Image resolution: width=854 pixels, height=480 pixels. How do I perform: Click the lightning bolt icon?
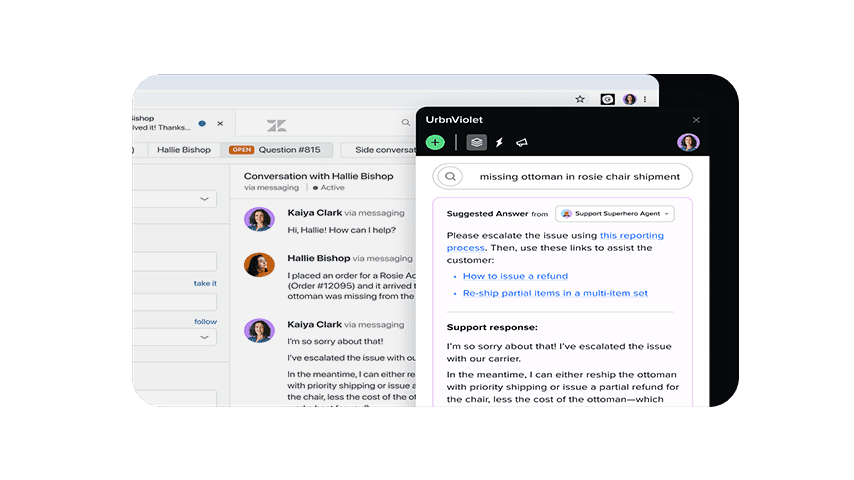499,143
